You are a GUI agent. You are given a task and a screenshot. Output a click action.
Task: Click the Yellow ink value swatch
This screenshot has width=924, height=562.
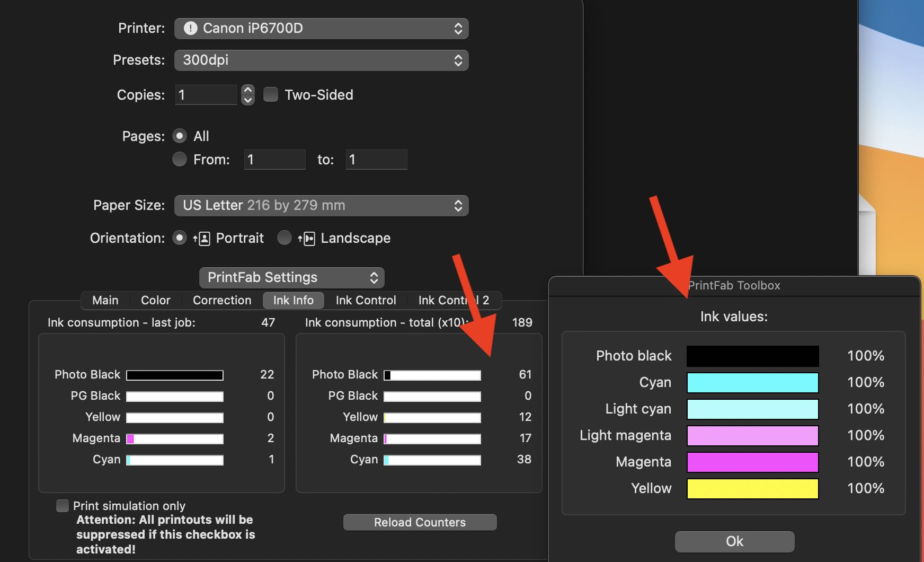(752, 489)
